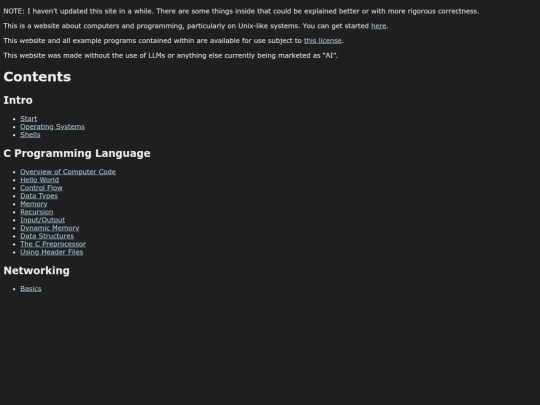Click the C Programming Language heading
This screenshot has height=405, width=540.
click(77, 153)
